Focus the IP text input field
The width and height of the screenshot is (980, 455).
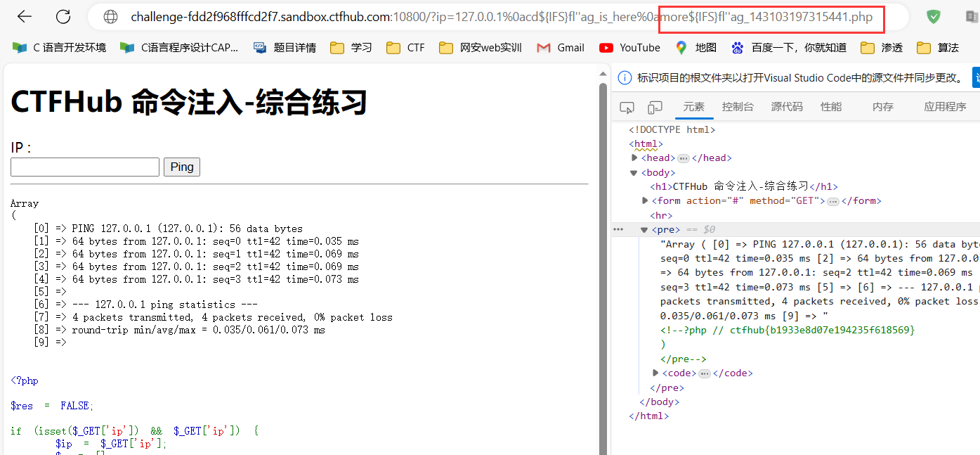pos(85,167)
